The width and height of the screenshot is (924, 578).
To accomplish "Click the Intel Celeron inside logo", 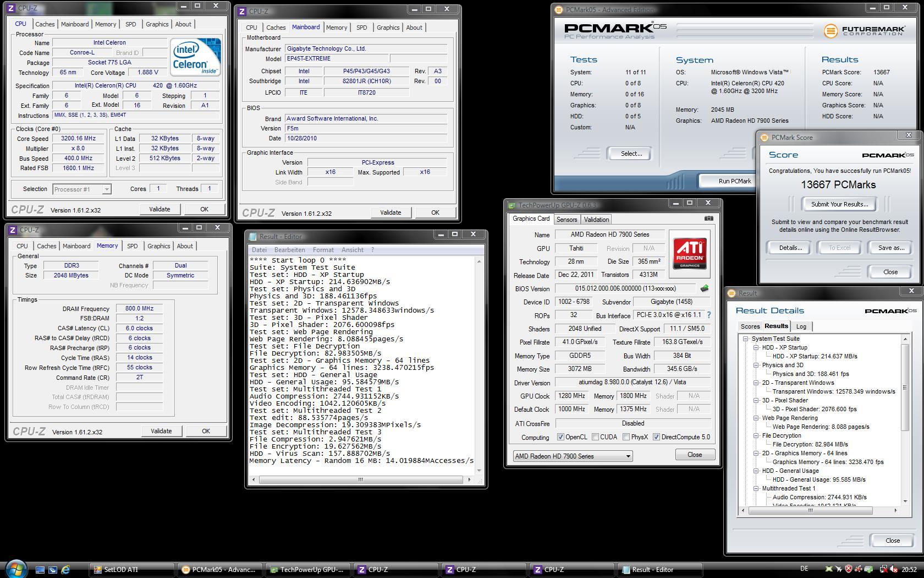I will tap(195, 57).
